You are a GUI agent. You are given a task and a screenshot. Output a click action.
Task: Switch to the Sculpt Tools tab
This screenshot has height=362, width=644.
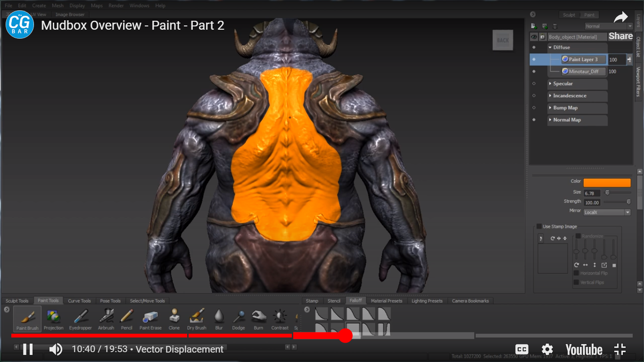pos(17,301)
